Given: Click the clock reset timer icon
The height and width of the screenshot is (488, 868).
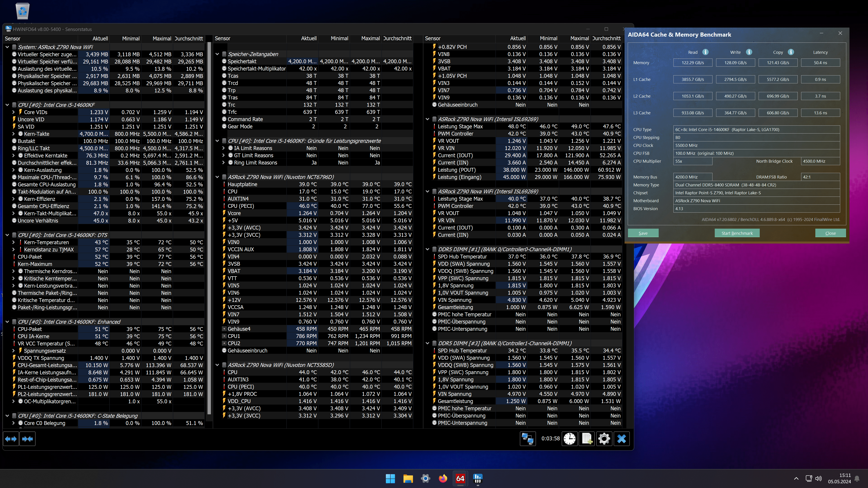Looking at the screenshot, I should point(569,439).
